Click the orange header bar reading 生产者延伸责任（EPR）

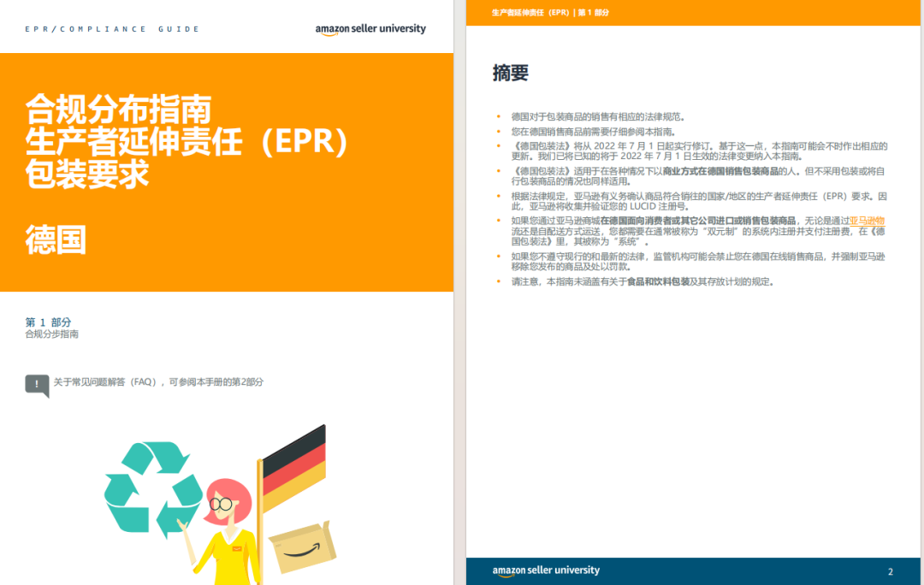(551, 12)
